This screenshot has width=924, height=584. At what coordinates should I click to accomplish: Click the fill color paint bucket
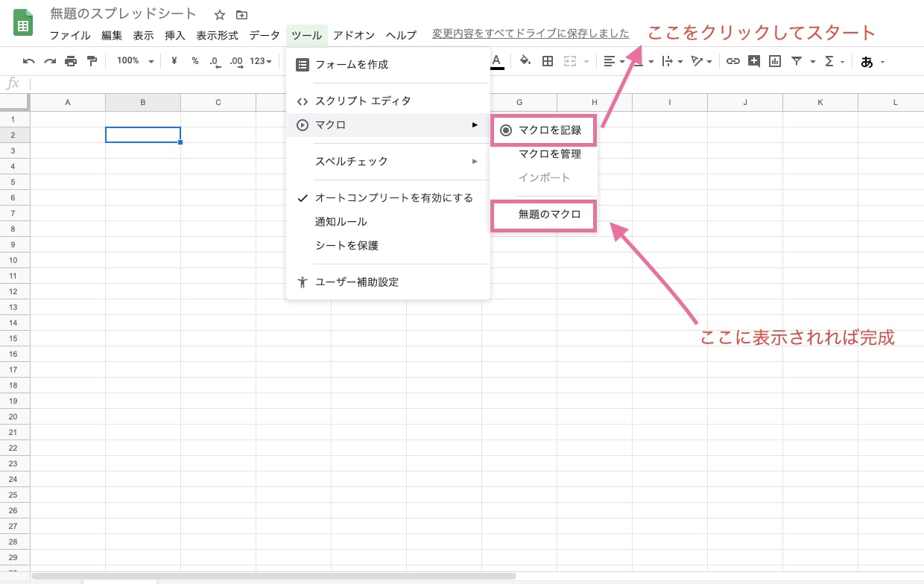[x=525, y=61]
